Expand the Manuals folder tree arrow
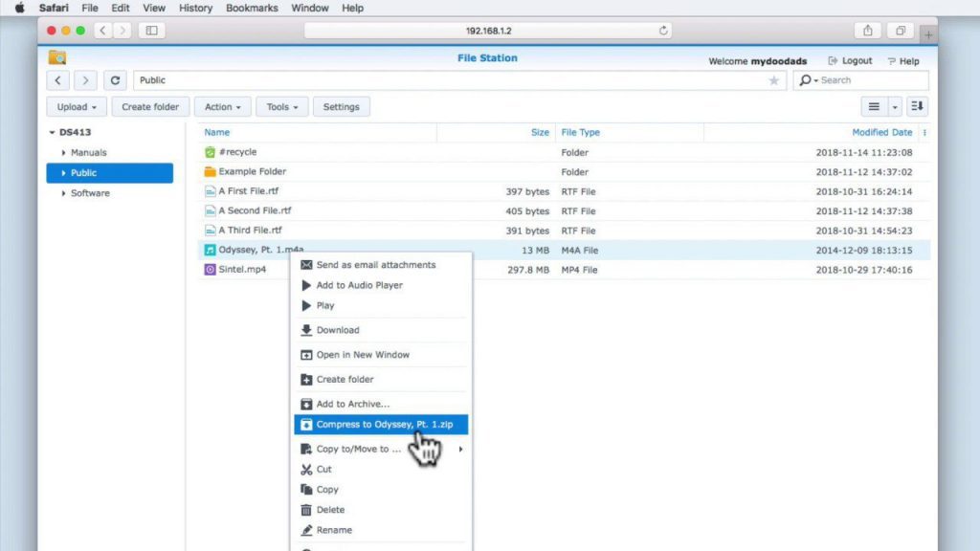This screenshot has height=551, width=980. 64,152
